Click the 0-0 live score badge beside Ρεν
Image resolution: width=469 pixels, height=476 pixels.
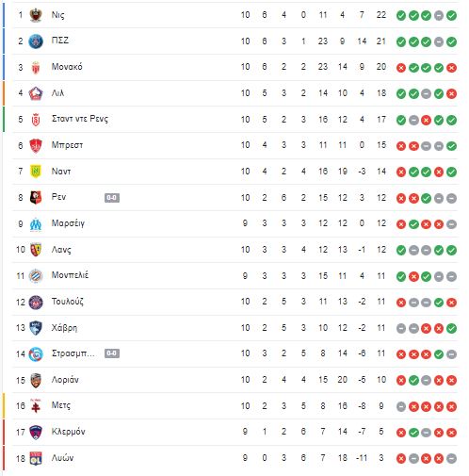(x=112, y=198)
